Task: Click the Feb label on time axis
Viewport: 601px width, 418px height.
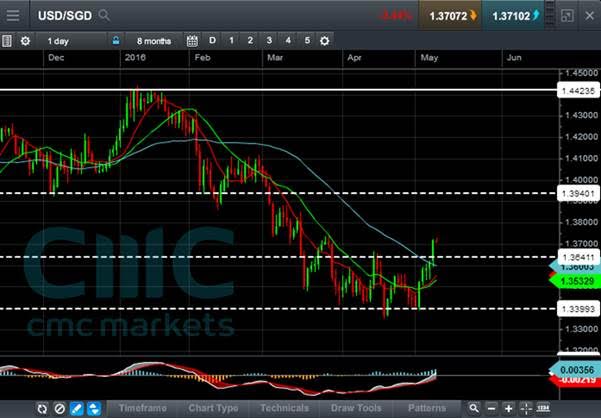Action: click(202, 58)
